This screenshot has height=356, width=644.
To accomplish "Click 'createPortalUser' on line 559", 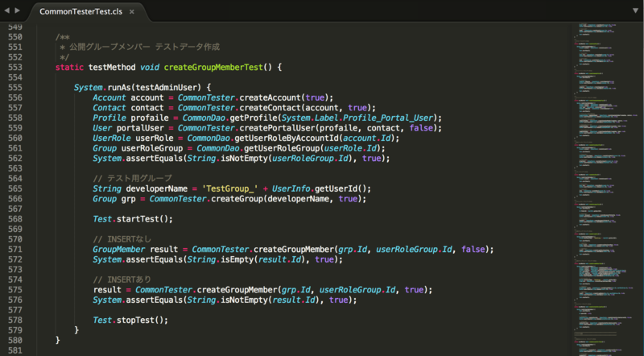I will coord(277,128).
